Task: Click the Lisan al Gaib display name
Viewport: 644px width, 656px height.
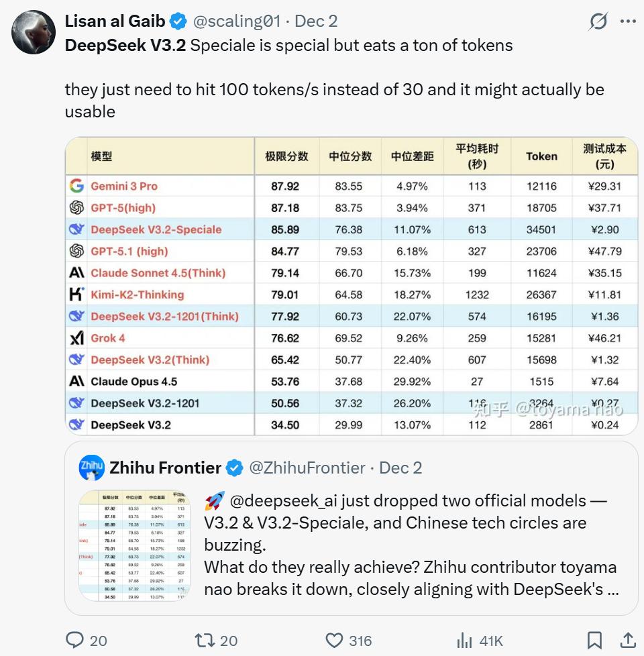Action: pos(115,21)
